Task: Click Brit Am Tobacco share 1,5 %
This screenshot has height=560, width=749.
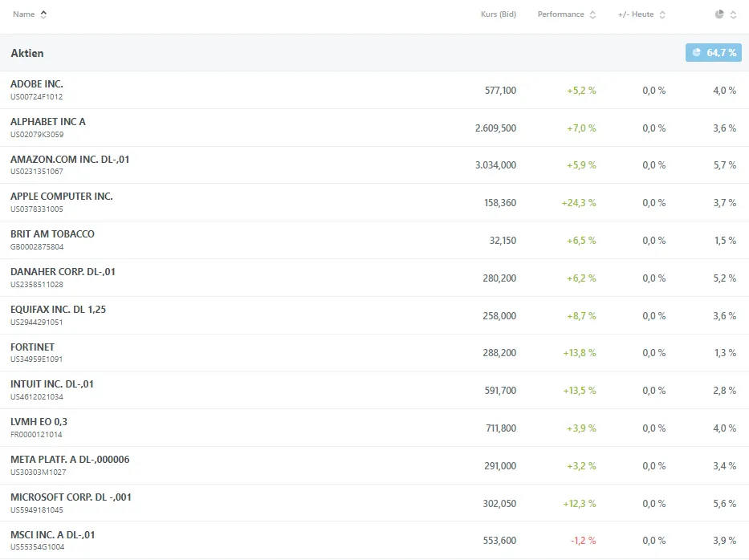Action: pos(725,241)
